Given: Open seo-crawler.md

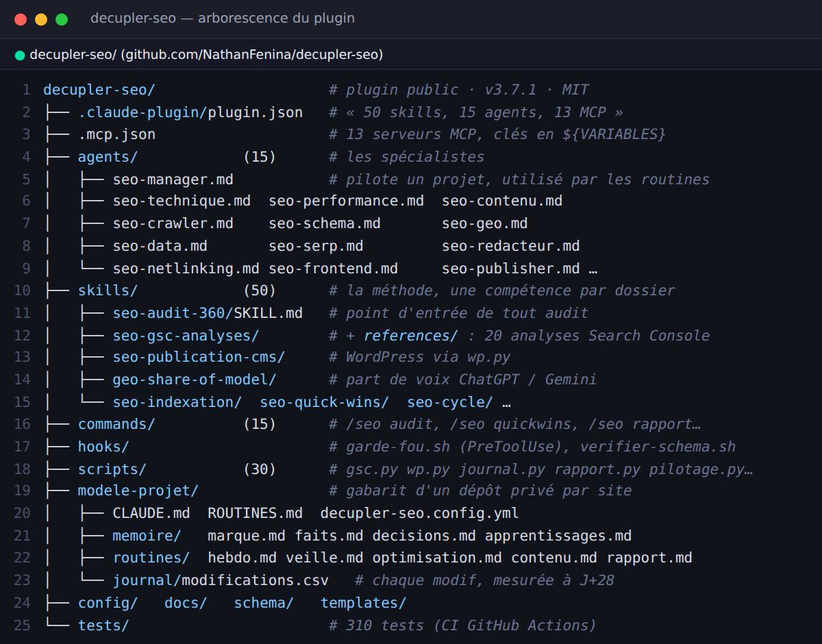Looking at the screenshot, I should click(173, 224).
